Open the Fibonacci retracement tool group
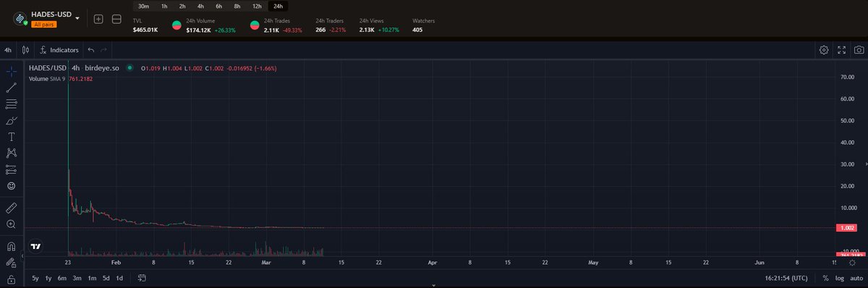The height and width of the screenshot is (288, 868). (11, 104)
